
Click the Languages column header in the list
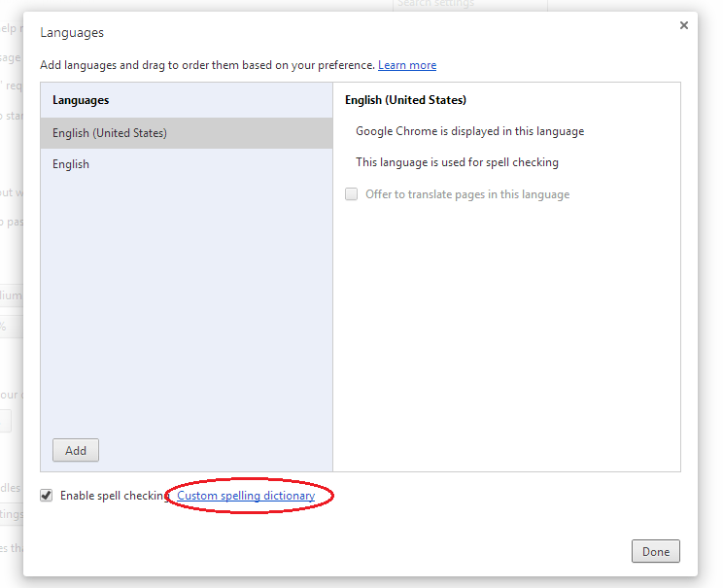pyautogui.click(x=81, y=100)
